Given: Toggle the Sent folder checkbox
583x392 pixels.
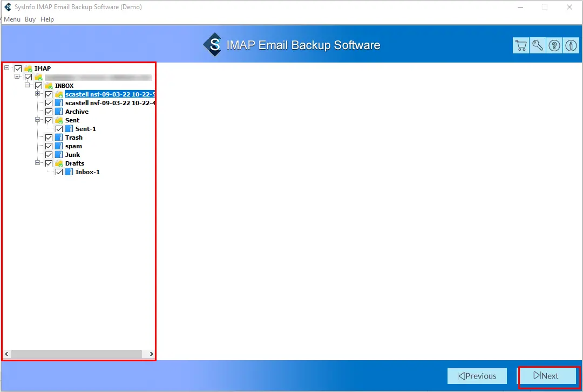Looking at the screenshot, I should coord(49,120).
